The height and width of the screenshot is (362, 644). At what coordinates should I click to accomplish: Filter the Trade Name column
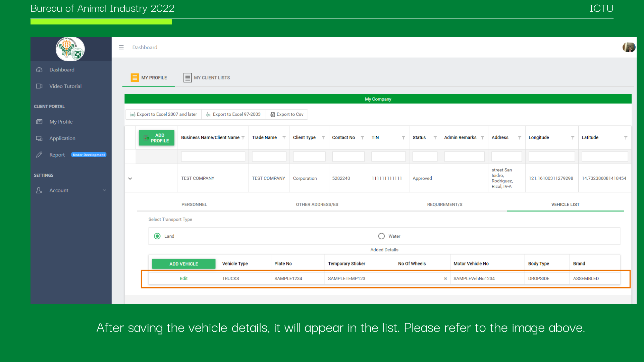[284, 137]
